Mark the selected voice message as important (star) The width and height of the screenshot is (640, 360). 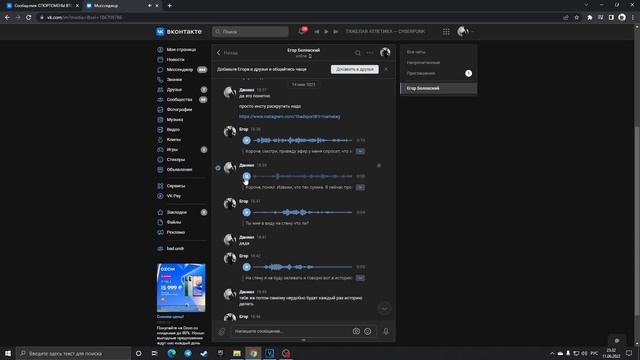click(x=379, y=166)
